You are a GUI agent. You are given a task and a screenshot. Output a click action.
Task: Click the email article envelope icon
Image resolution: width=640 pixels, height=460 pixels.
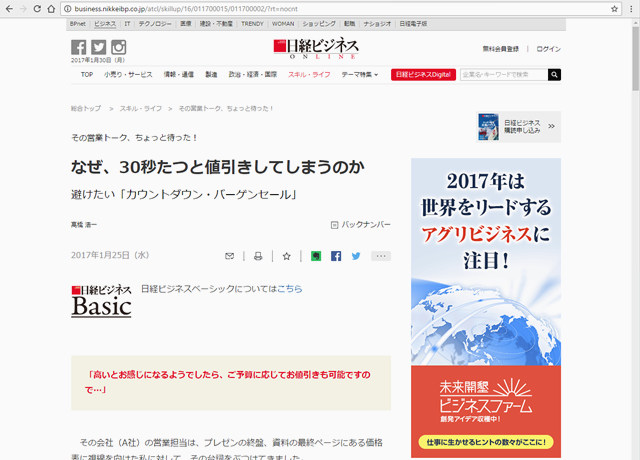[x=230, y=256]
